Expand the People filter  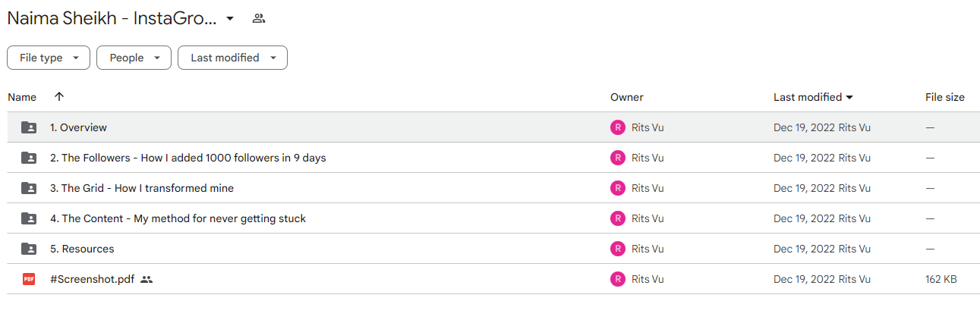(134, 58)
